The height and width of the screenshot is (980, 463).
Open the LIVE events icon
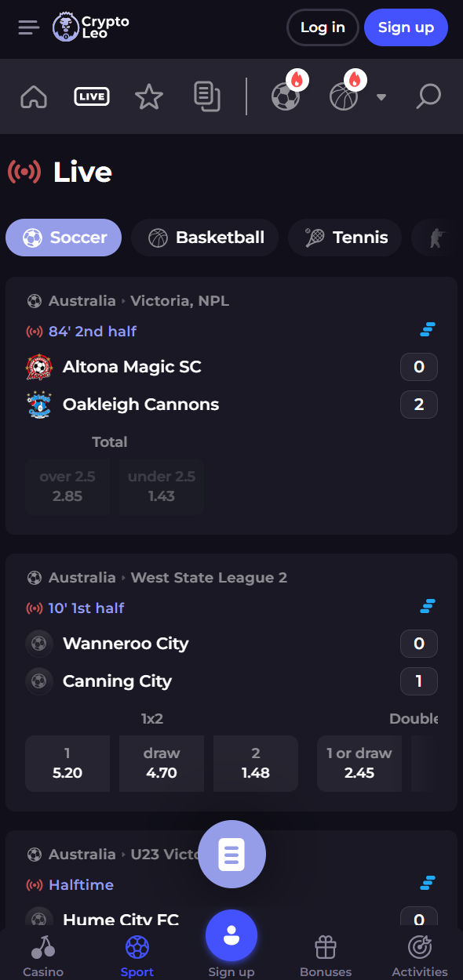[x=92, y=97]
